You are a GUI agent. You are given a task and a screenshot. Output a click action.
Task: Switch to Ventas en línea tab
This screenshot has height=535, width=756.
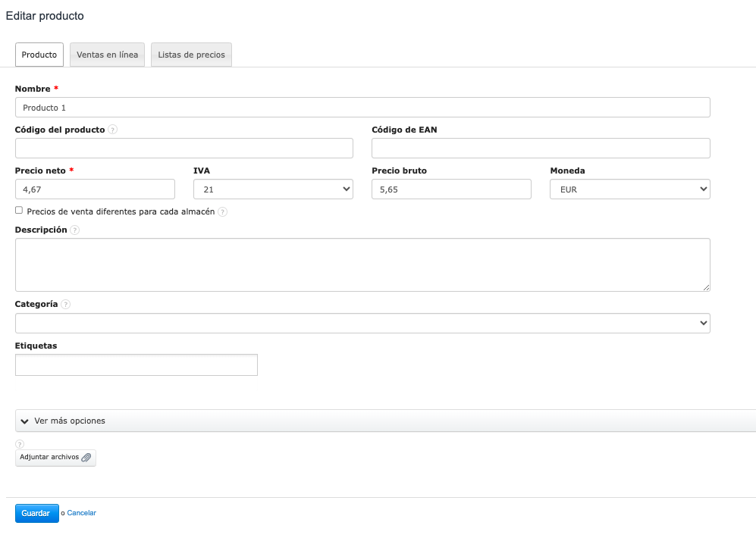(x=107, y=55)
